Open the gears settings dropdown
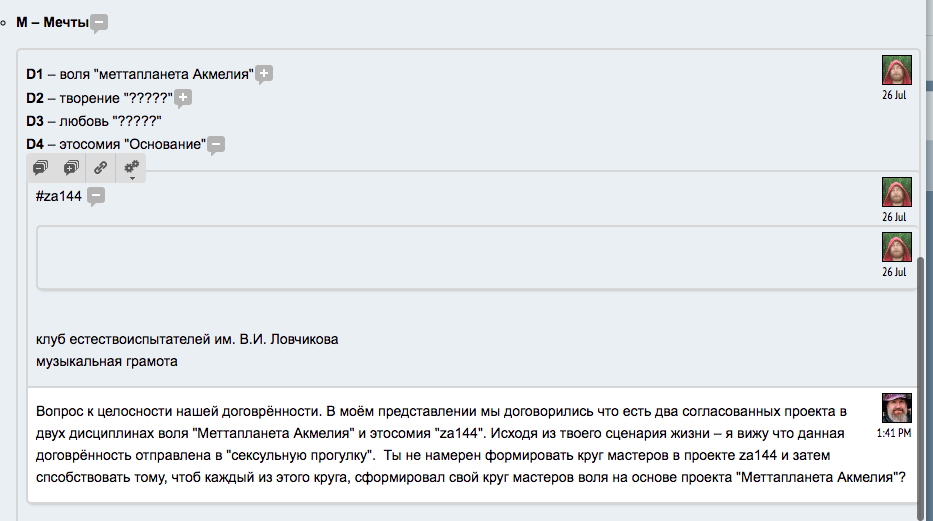The image size is (933, 521). pos(131,169)
